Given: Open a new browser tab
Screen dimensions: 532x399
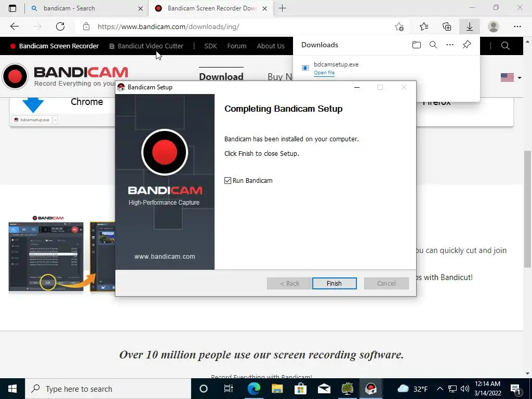Looking at the screenshot, I should pos(282,8).
